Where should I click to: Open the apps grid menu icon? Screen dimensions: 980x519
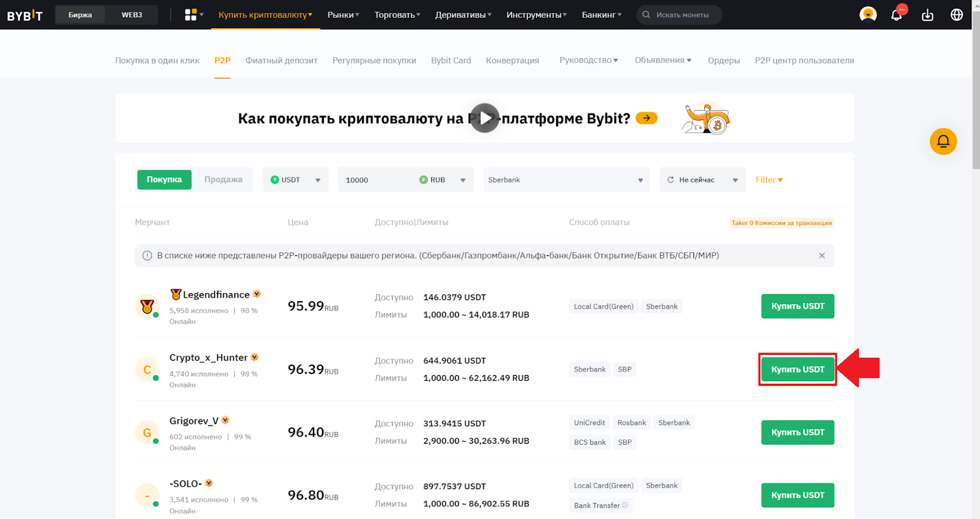191,15
